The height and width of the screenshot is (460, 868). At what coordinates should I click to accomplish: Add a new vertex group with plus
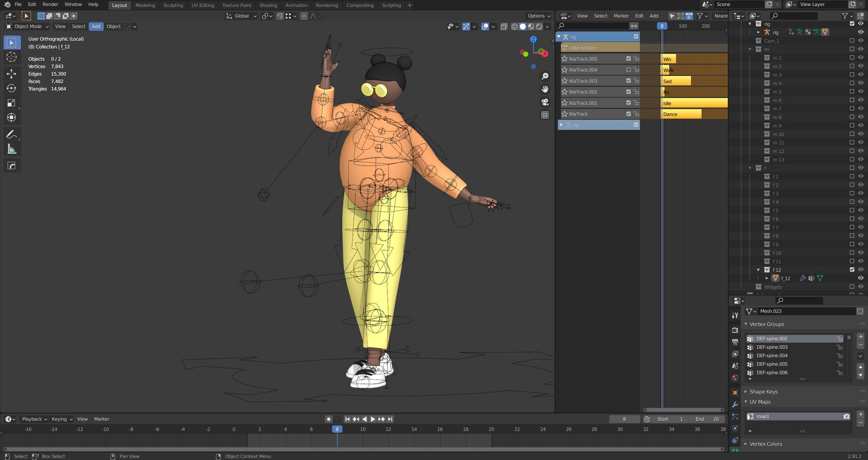click(861, 337)
